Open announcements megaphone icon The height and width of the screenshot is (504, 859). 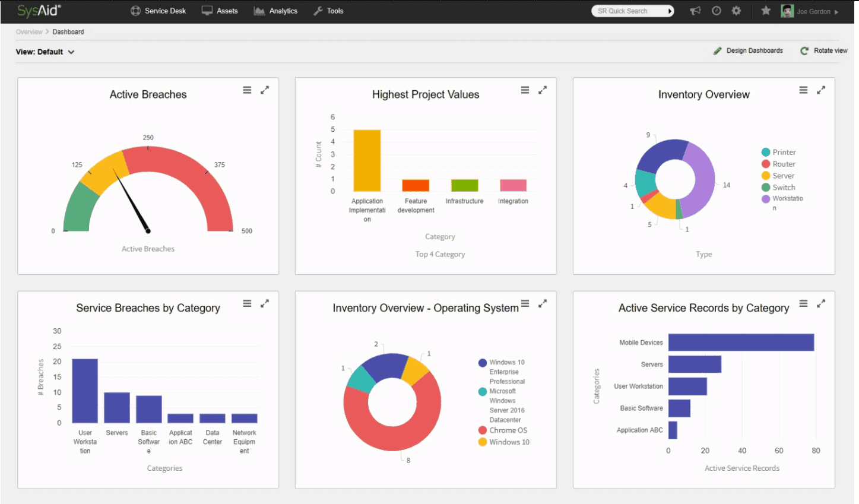tap(695, 11)
